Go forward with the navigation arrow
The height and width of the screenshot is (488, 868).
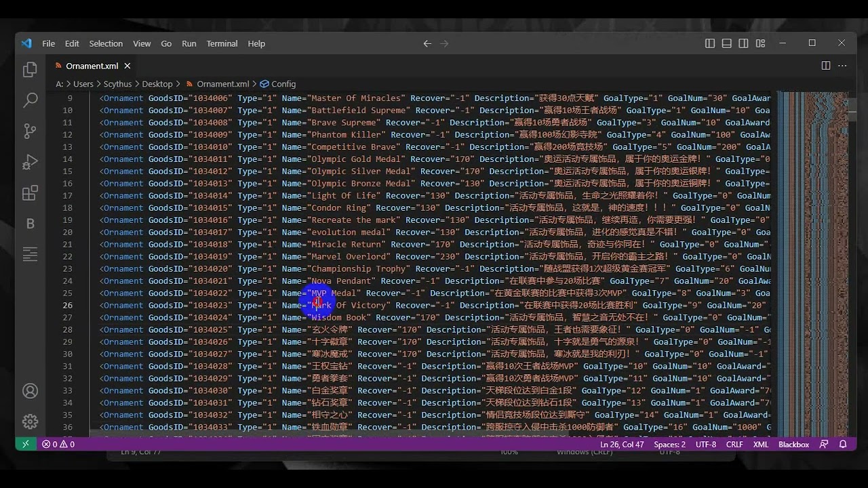click(x=444, y=43)
